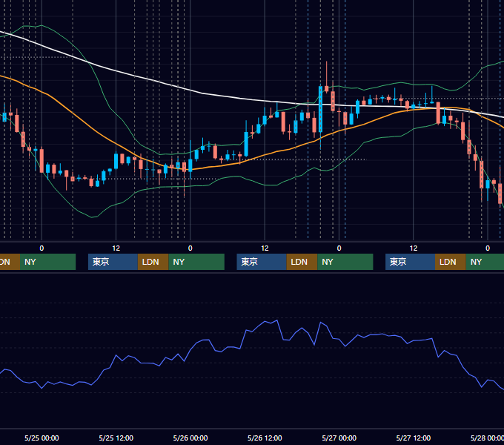Screen dimensions: 504x445
Task: Select the NY session block spanning 5/26 00:00
Action: pyautogui.click(x=196, y=262)
